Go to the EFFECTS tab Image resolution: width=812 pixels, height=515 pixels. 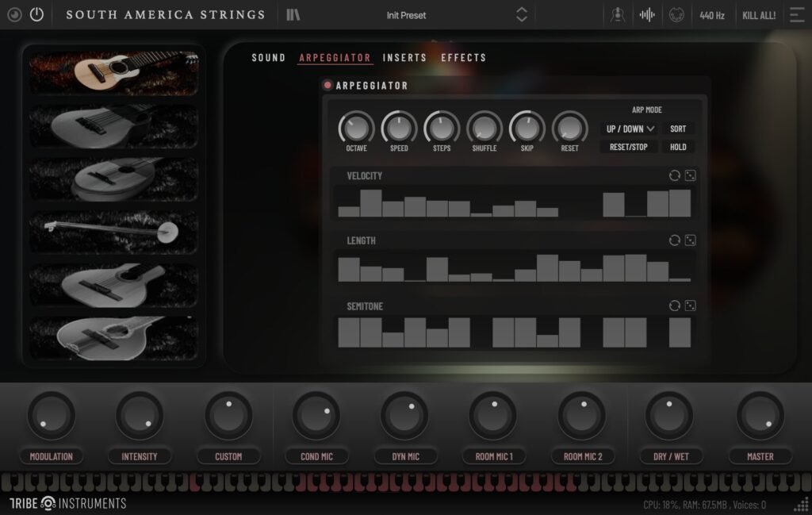coord(463,57)
